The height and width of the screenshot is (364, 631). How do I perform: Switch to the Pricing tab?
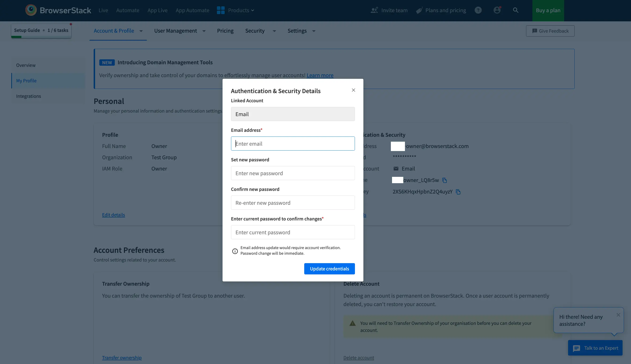click(225, 31)
